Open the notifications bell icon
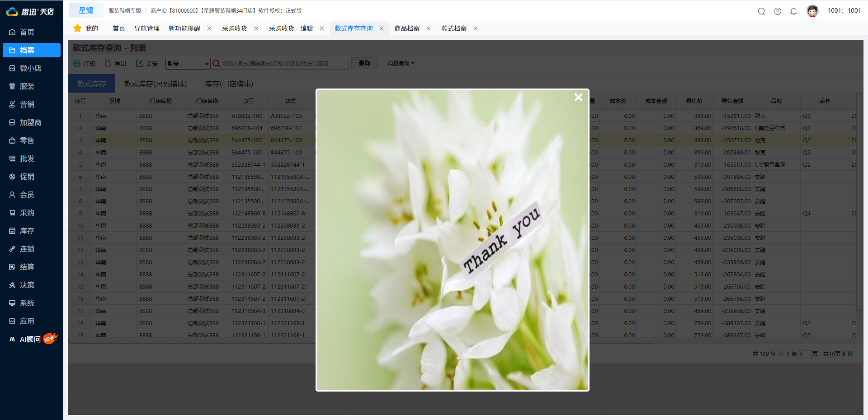 click(x=793, y=11)
